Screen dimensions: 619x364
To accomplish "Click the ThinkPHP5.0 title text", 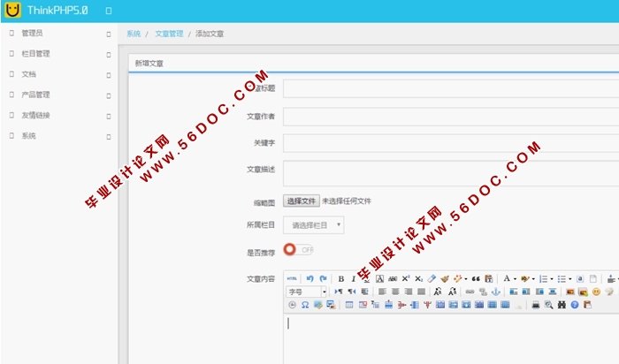I will (x=57, y=11).
